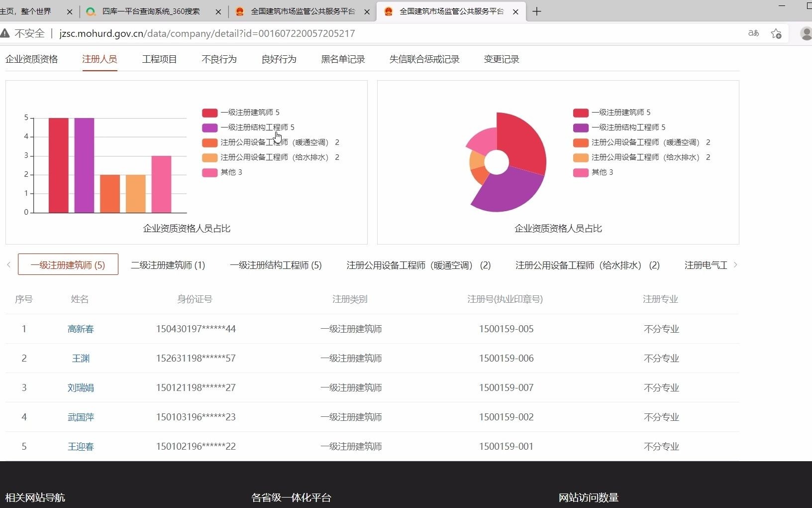Click registration number 1500159-006
The width and height of the screenshot is (812, 508).
(x=506, y=358)
